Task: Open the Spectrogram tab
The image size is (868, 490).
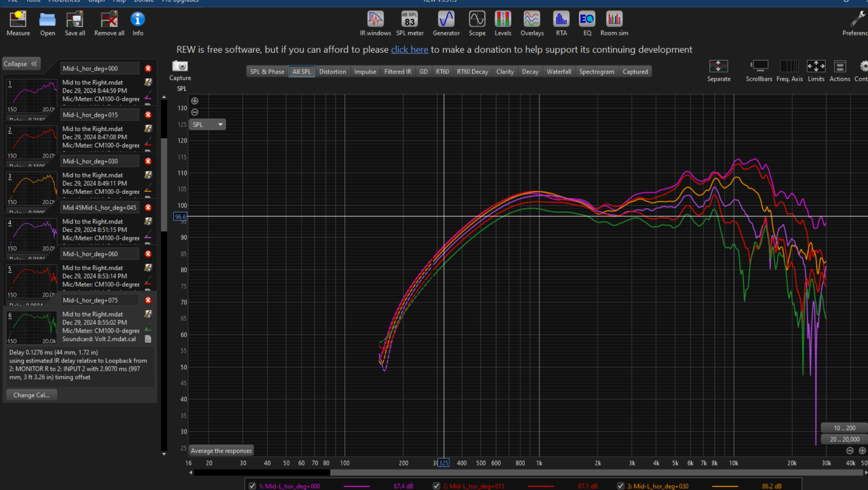Action: 597,72
